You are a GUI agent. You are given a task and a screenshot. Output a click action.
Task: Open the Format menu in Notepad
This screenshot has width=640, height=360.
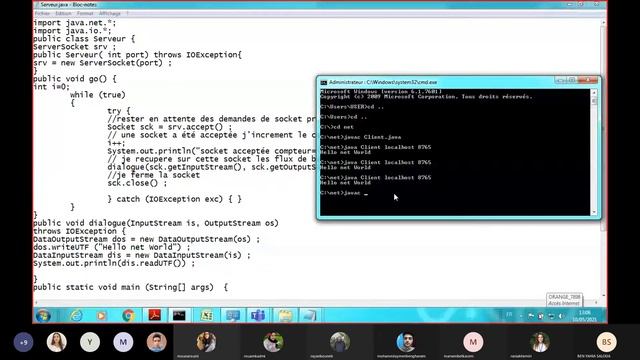coord(85,13)
